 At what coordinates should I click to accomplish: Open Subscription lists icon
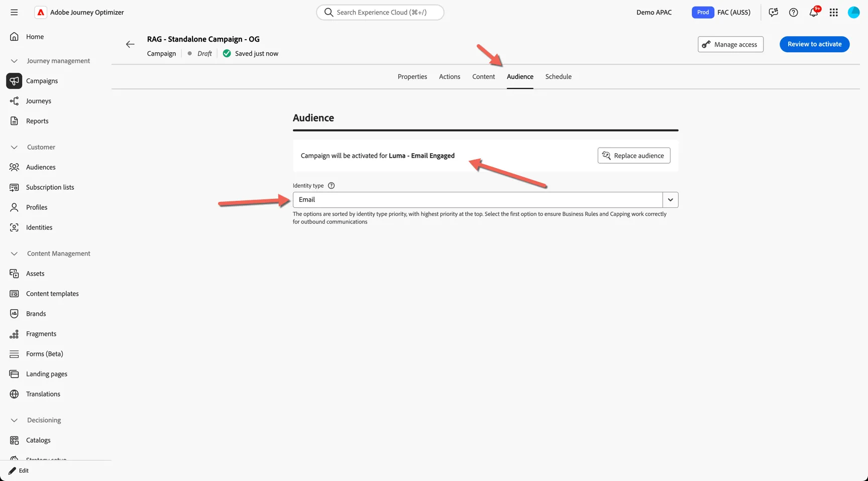pyautogui.click(x=14, y=187)
